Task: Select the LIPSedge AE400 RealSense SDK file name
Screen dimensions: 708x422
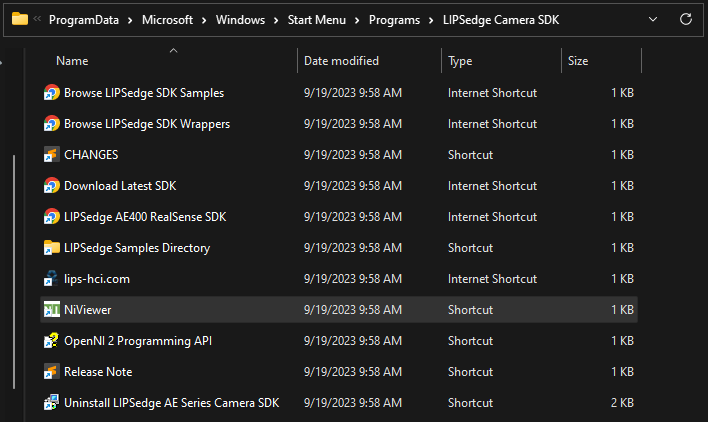Action: (x=145, y=217)
